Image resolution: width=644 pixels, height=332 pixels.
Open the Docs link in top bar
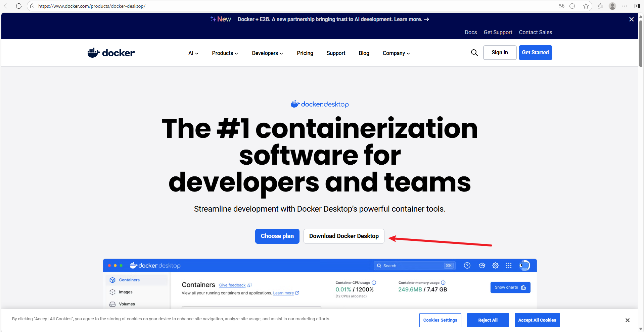(x=471, y=32)
